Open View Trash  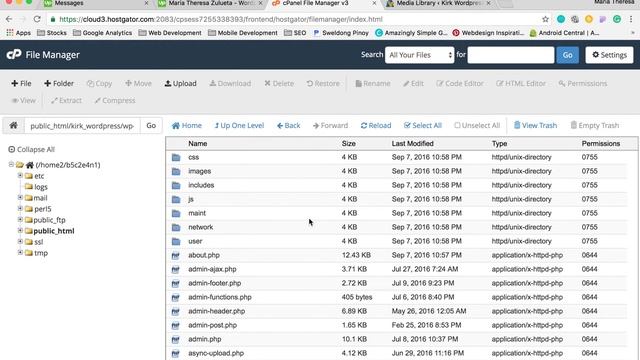[535, 125]
